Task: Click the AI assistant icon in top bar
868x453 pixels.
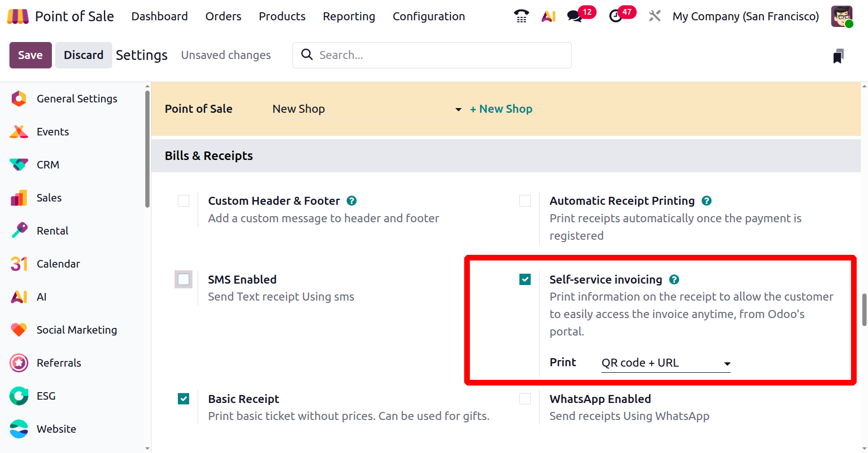Action: [x=549, y=17]
